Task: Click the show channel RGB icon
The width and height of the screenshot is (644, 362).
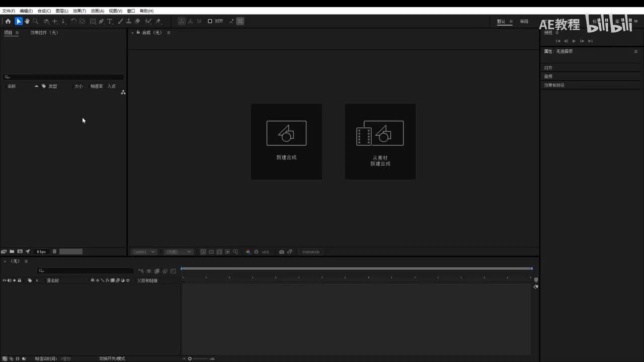Action: [248, 252]
